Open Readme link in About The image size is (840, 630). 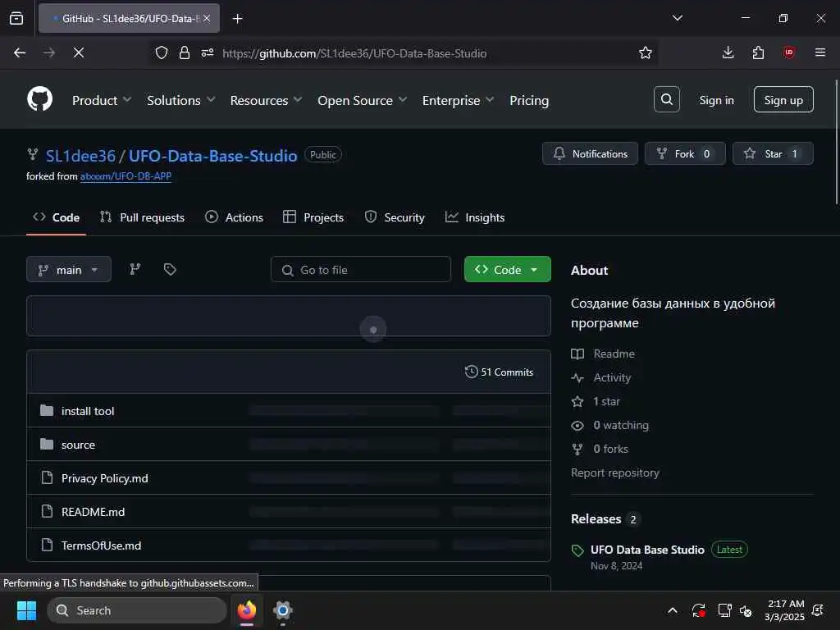click(614, 354)
